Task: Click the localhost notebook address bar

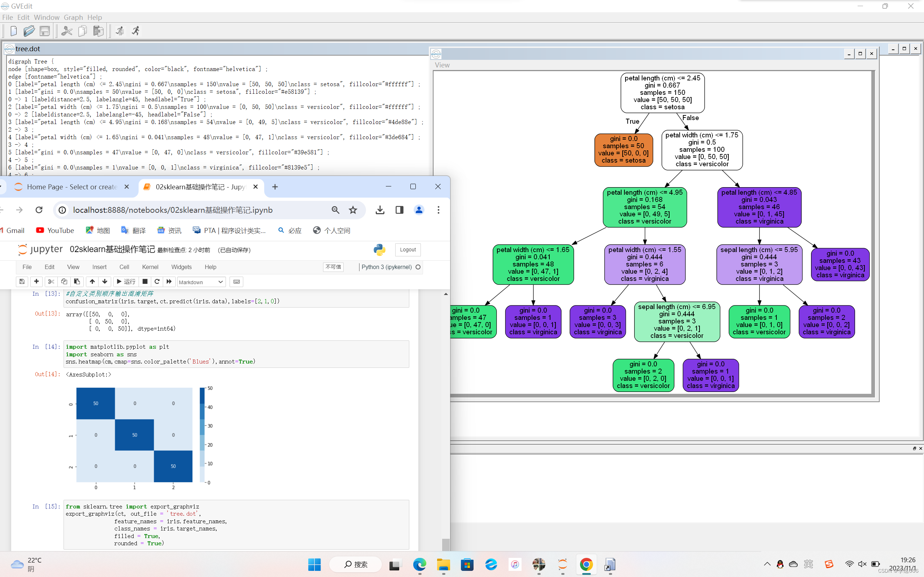Action: coord(173,210)
